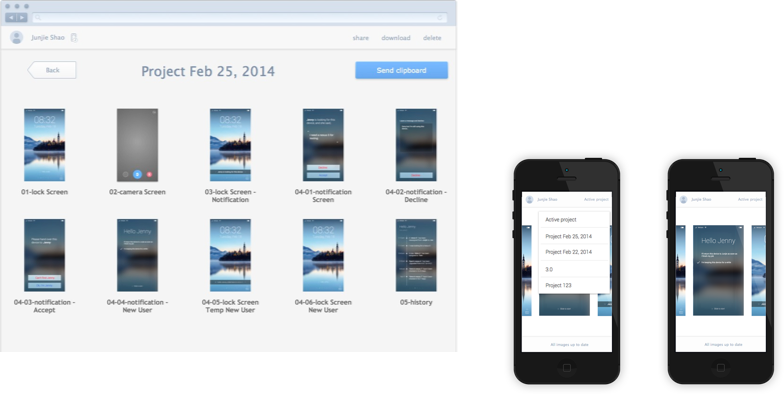Viewport: 784px width, 394px height.
Task: Click the Junjie Shao profile avatar
Action: point(16,38)
